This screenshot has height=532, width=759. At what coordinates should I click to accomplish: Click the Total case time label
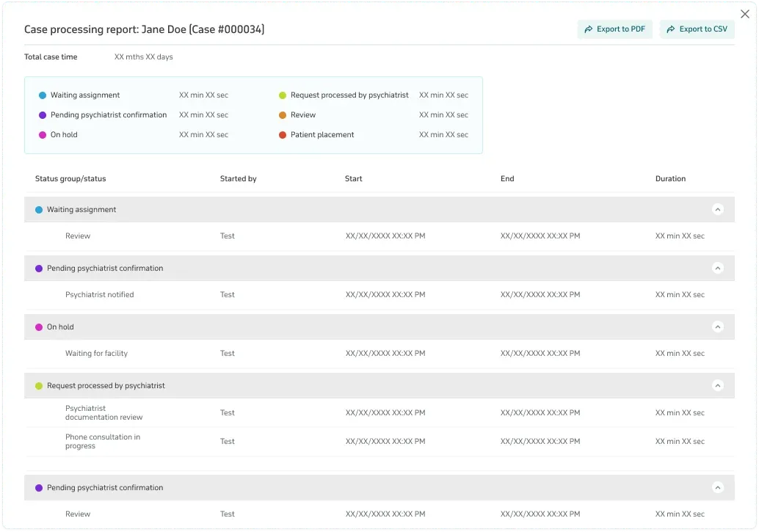coord(51,57)
